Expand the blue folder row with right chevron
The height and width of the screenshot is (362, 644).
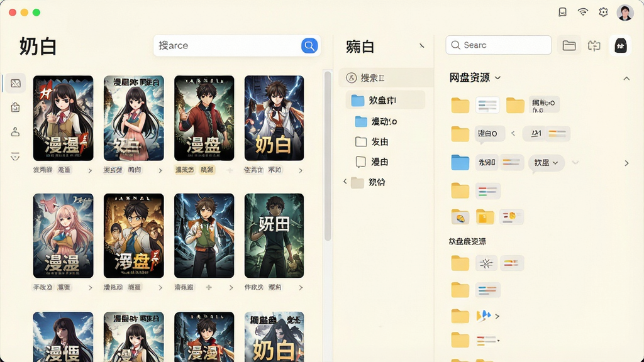click(626, 163)
